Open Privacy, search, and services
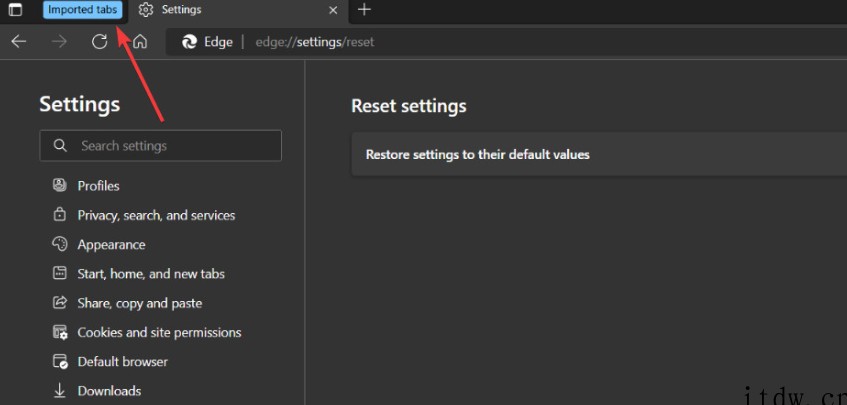 coord(156,215)
